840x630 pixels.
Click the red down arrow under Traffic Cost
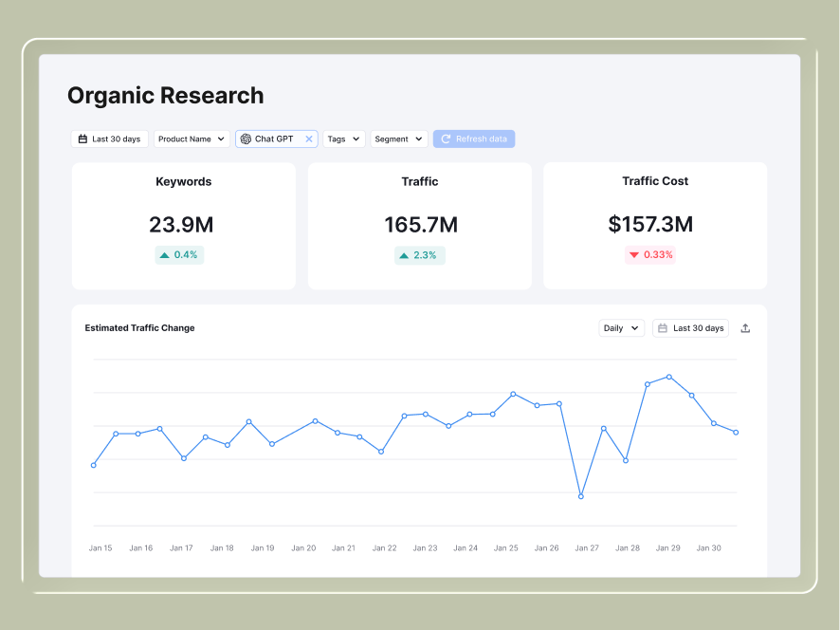(633, 254)
